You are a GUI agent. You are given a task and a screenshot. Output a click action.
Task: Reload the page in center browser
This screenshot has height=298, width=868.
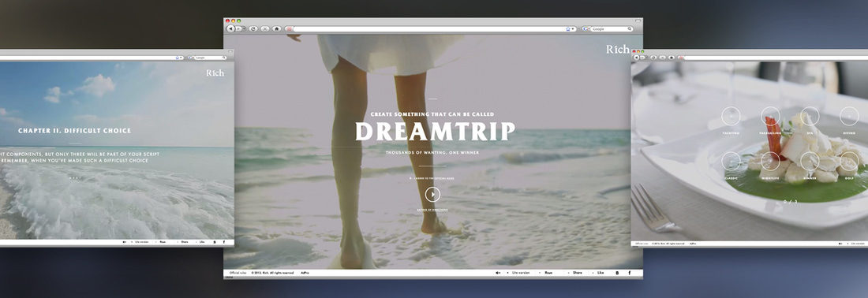point(253,28)
